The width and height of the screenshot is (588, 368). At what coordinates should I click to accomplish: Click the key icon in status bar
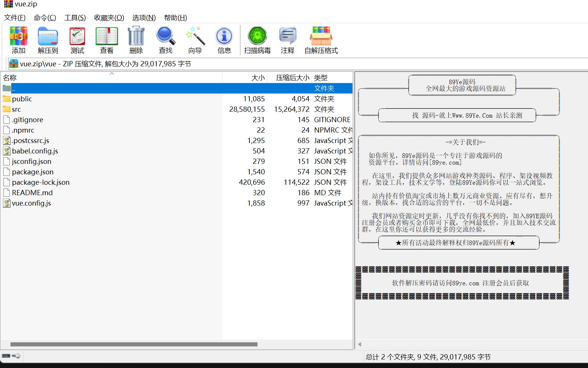[16, 356]
